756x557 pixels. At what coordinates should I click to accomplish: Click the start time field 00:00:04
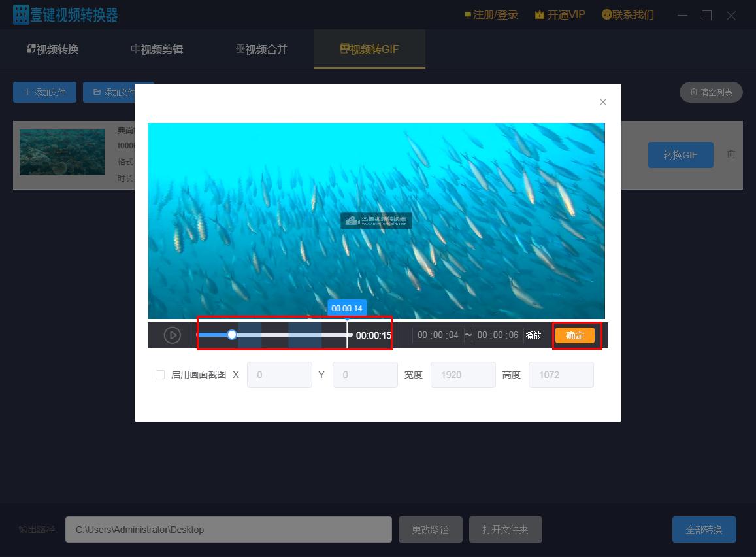coord(438,335)
